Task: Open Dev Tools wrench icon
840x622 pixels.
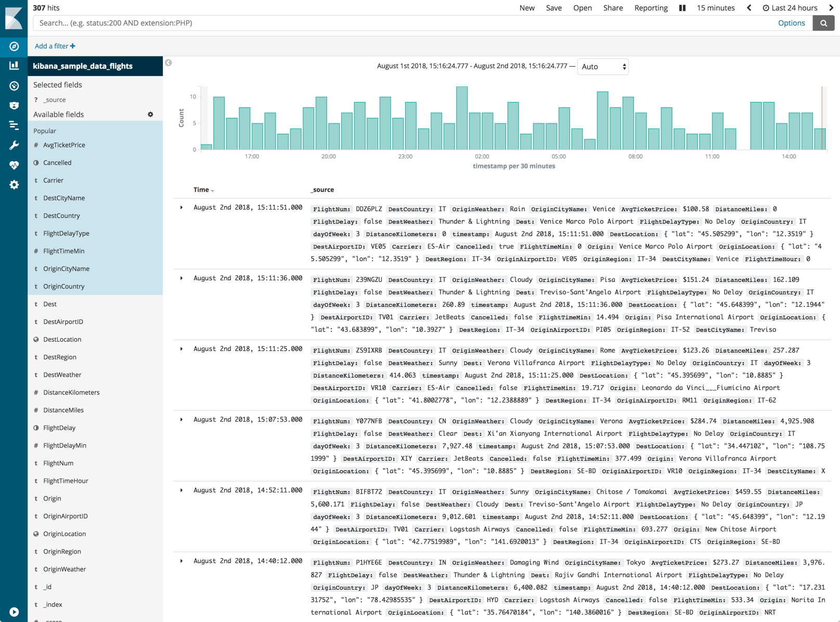Action: [14, 145]
